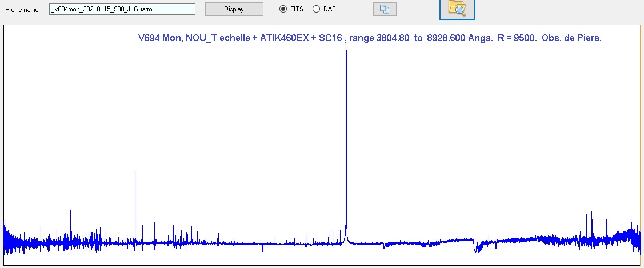Click the 'Obs. de Piera' text in title
The width and height of the screenshot is (644, 268).
(575, 38)
